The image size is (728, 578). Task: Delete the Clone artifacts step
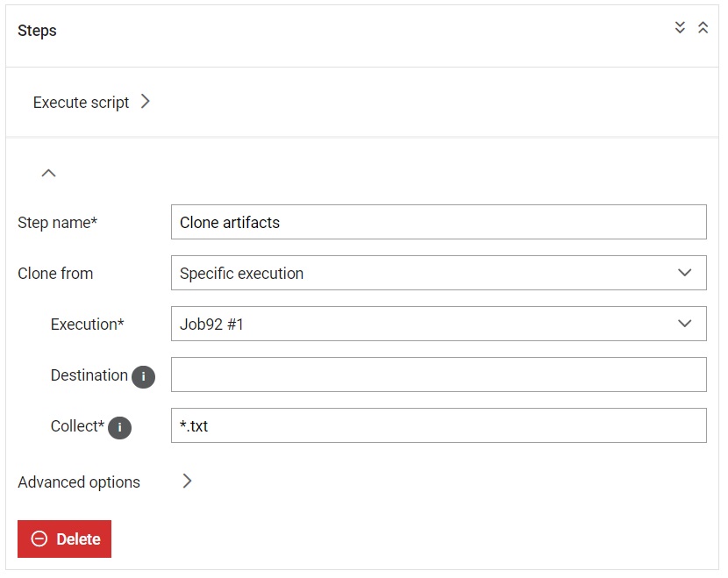tap(65, 539)
